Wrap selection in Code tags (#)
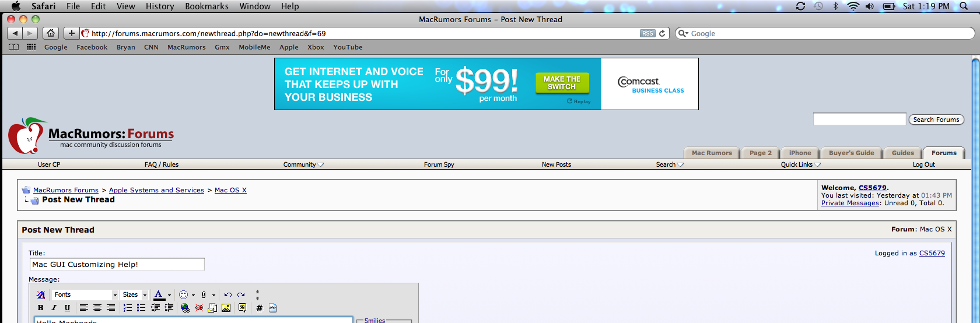This screenshot has width=980, height=323. click(259, 308)
